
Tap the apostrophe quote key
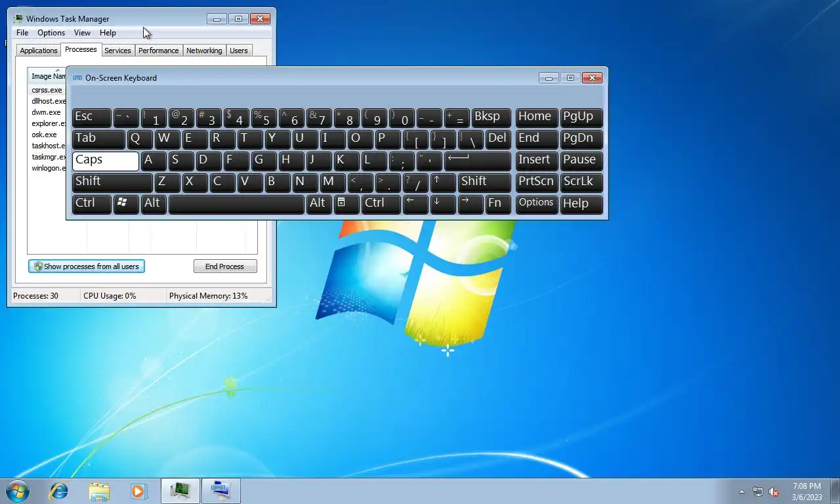[429, 160]
